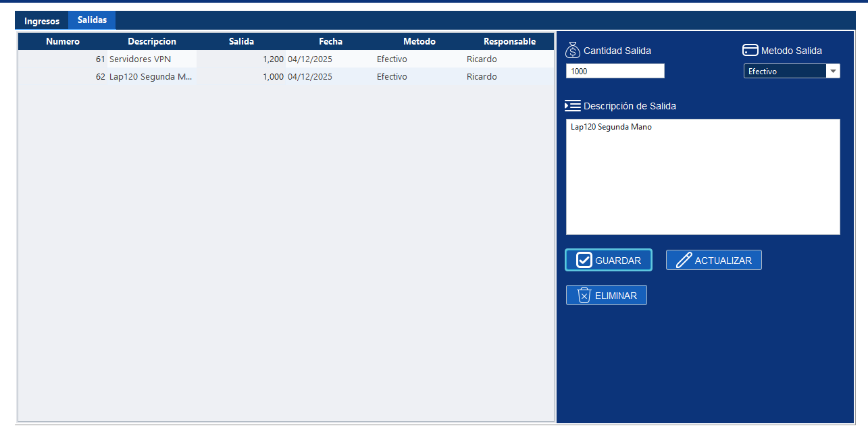Focus the Cantidad Salida input field
The image size is (868, 432).
pyautogui.click(x=615, y=71)
